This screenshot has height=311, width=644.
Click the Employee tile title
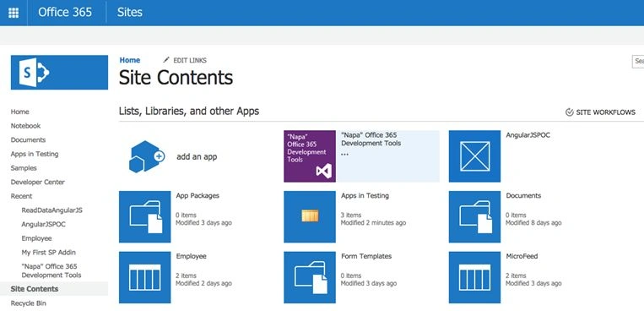tap(191, 256)
